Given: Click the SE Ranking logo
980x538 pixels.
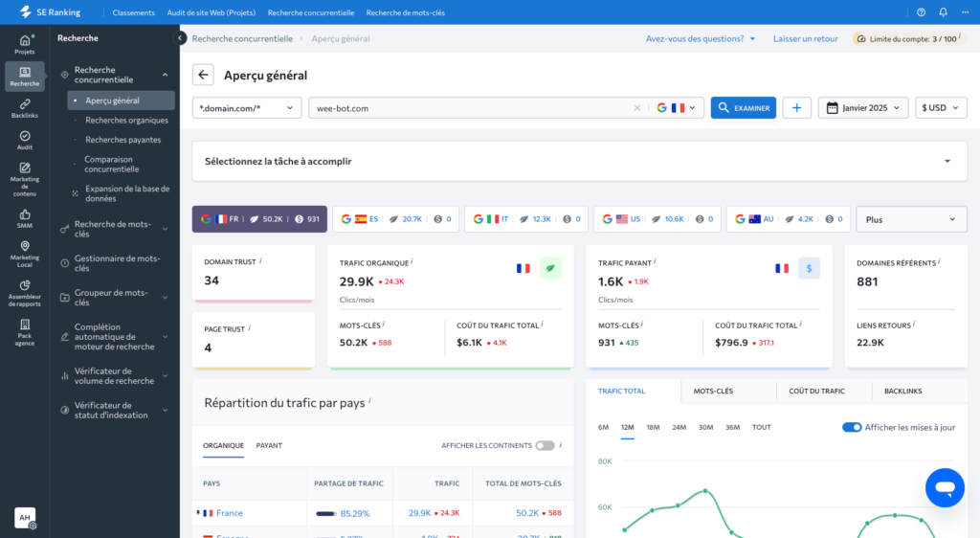Looking at the screenshot, I should click(50, 11).
